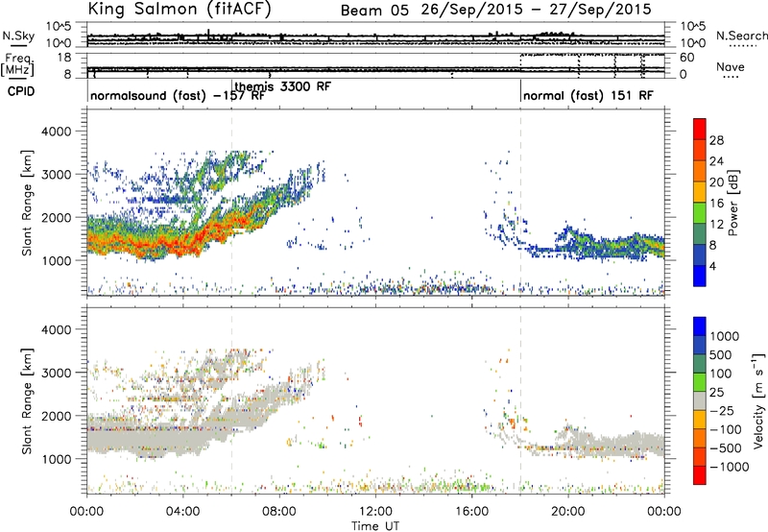768x532 pixels.
Task: Click the '2000' tick of the velocity panel
Action: pyautogui.click(x=56, y=417)
